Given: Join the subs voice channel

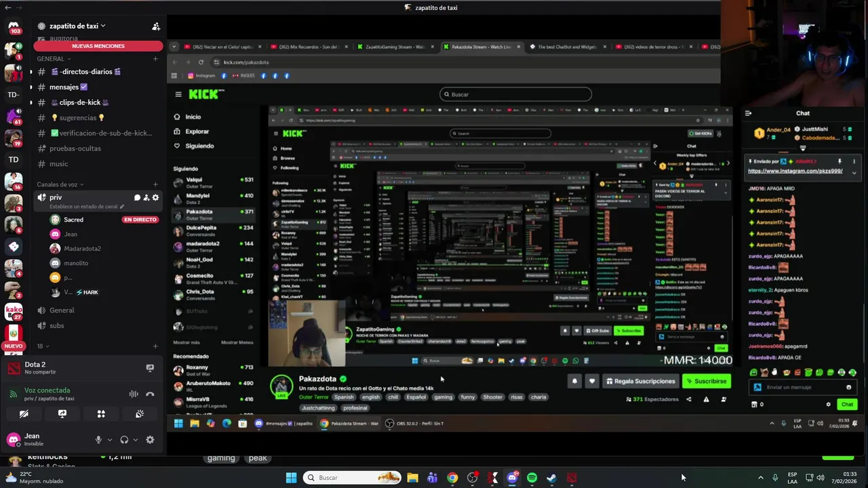Looking at the screenshot, I should pos(98,326).
